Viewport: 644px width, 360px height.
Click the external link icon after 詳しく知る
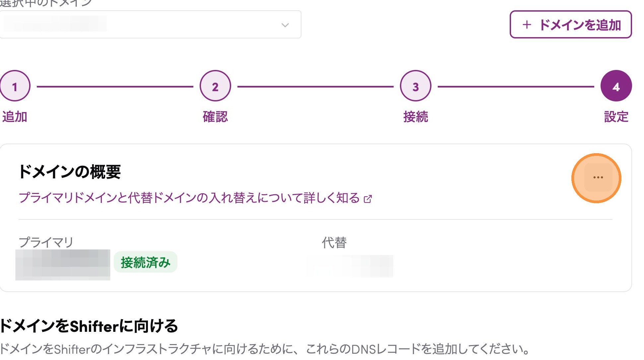(368, 199)
